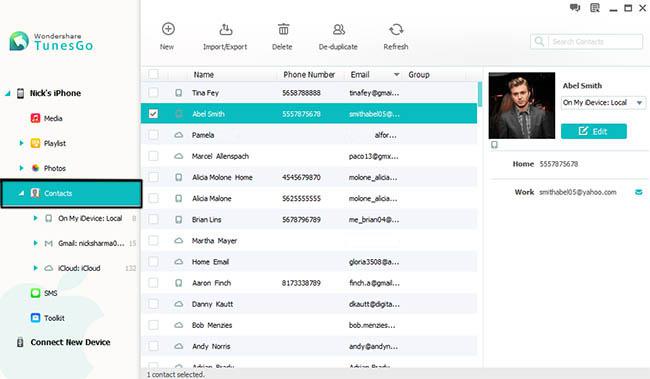Sort by the Name column header
Image resolution: width=650 pixels, height=379 pixels.
click(204, 75)
